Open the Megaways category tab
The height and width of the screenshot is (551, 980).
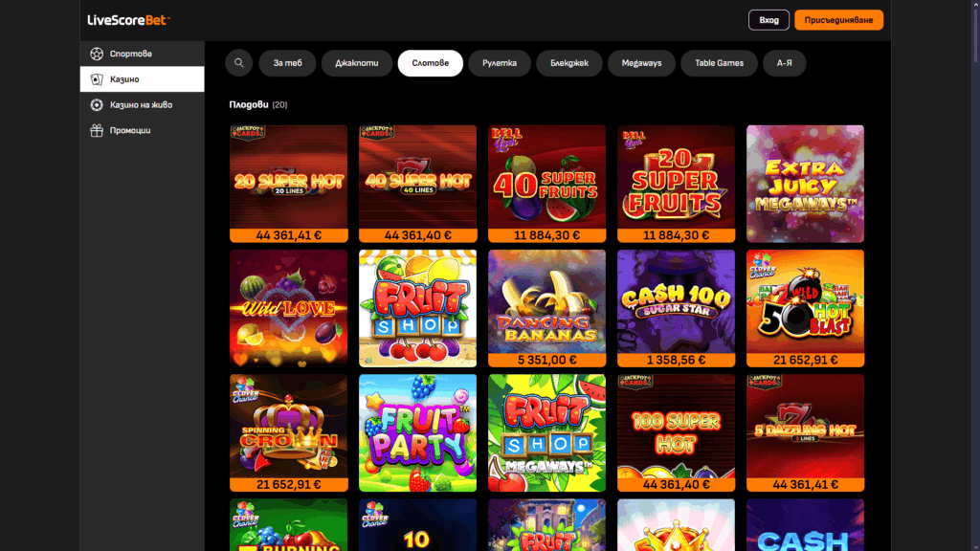coord(641,63)
